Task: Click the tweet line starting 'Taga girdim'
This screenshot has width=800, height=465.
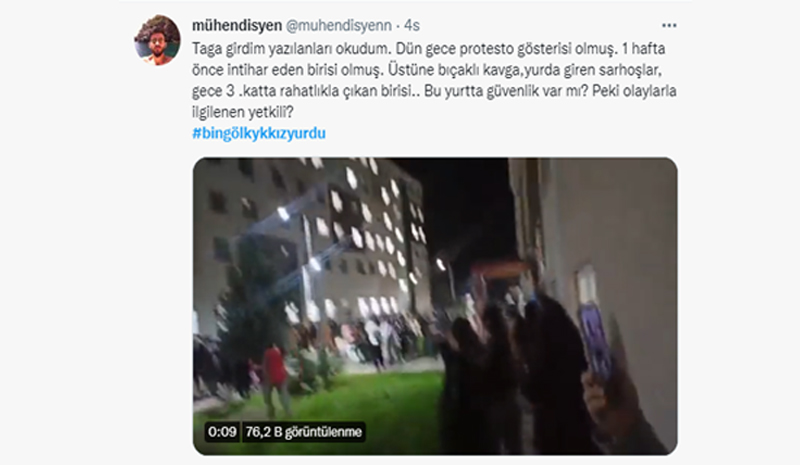Action: (x=429, y=49)
